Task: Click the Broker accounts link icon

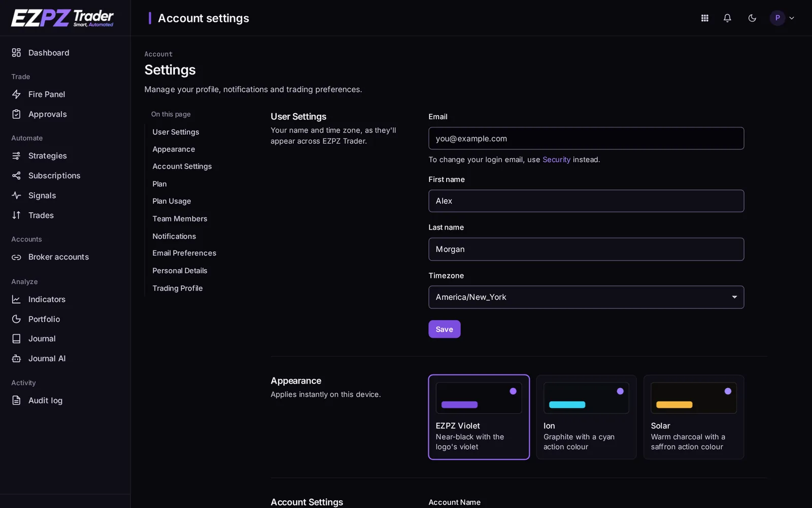Action: [x=16, y=257]
